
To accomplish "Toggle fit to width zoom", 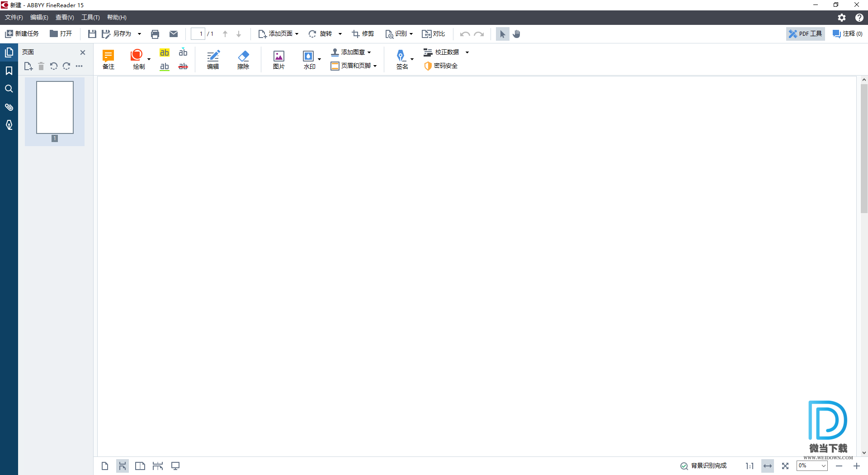I will pos(768,466).
